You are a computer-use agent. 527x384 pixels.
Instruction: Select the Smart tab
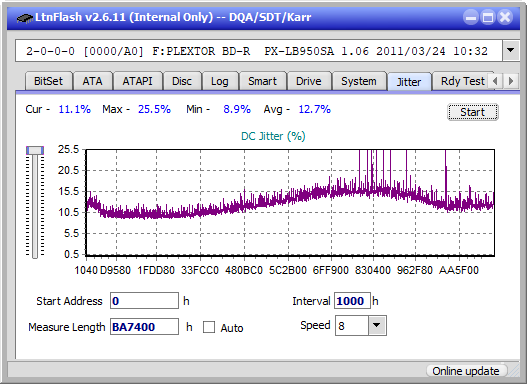click(262, 81)
